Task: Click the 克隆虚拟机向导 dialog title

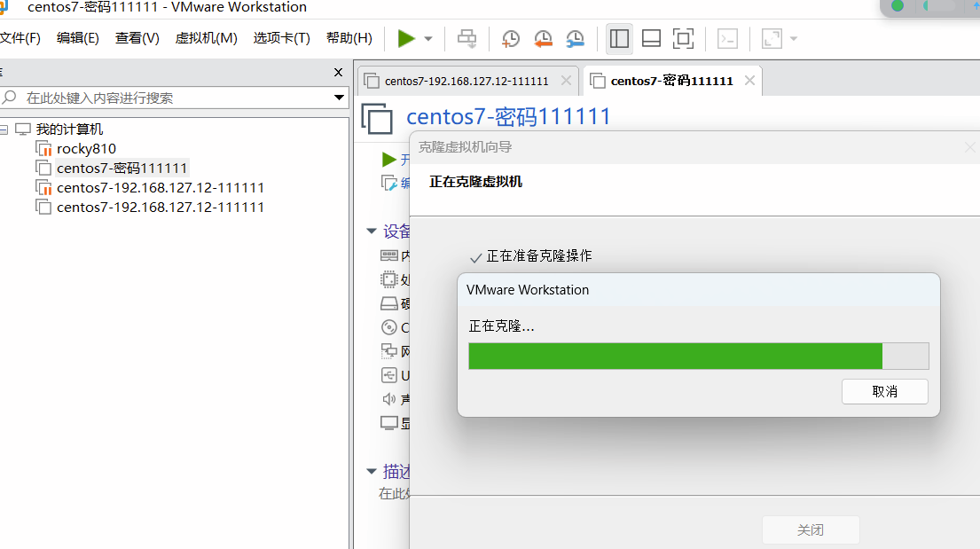Action: pyautogui.click(x=465, y=147)
